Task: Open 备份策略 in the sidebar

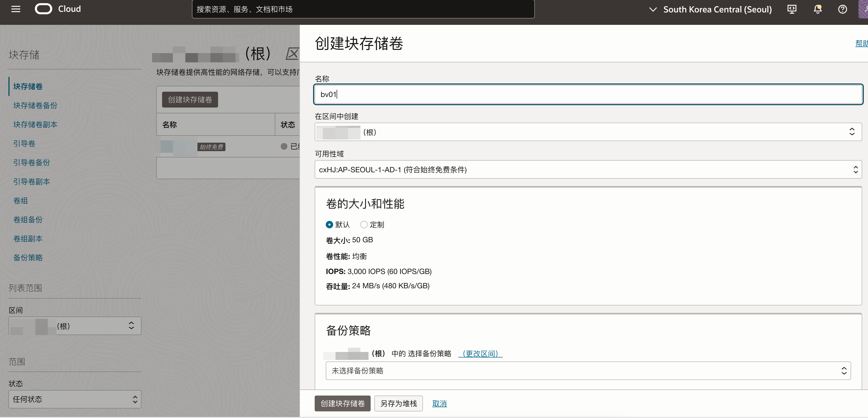Action: pyautogui.click(x=28, y=257)
